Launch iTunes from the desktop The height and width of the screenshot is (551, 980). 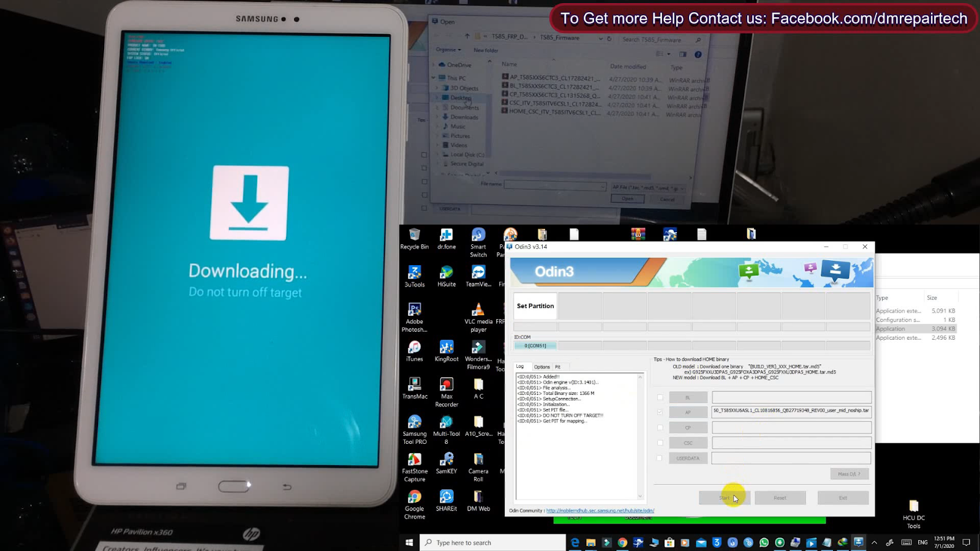[415, 351]
